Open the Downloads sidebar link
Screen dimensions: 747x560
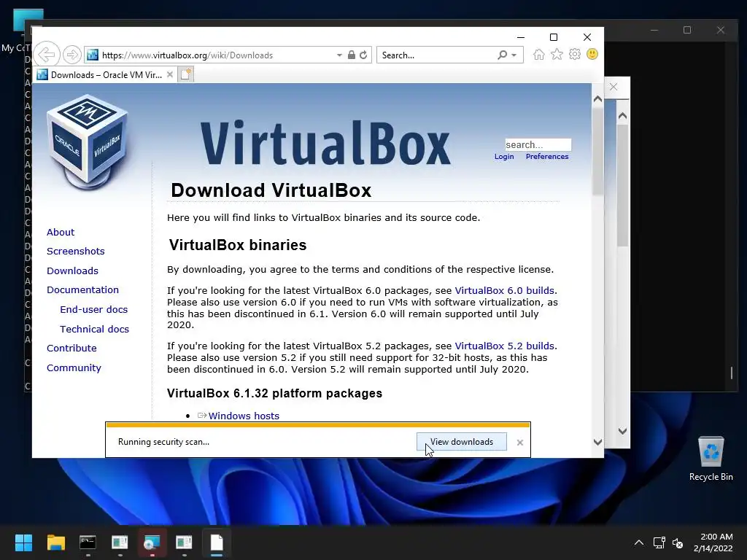pos(72,271)
